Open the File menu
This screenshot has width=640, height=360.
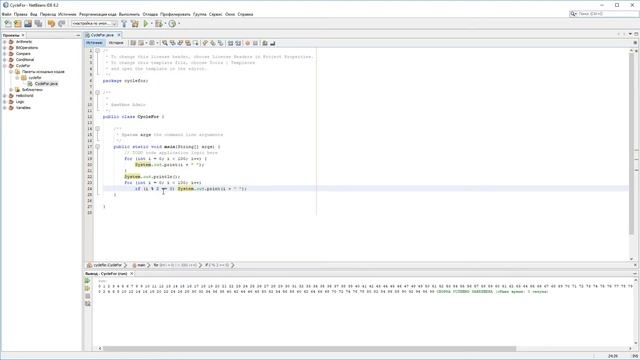[x=7, y=14]
